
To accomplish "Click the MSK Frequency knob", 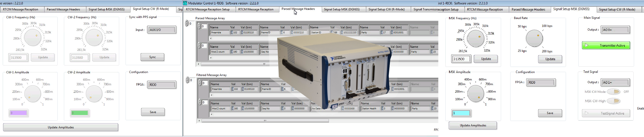I will [x=476, y=39].
